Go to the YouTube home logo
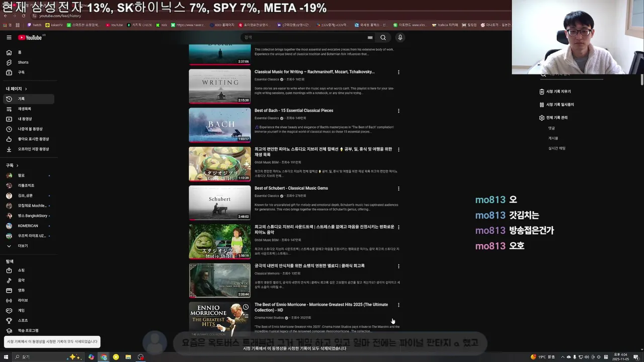This screenshot has height=362, width=644. coord(30,38)
